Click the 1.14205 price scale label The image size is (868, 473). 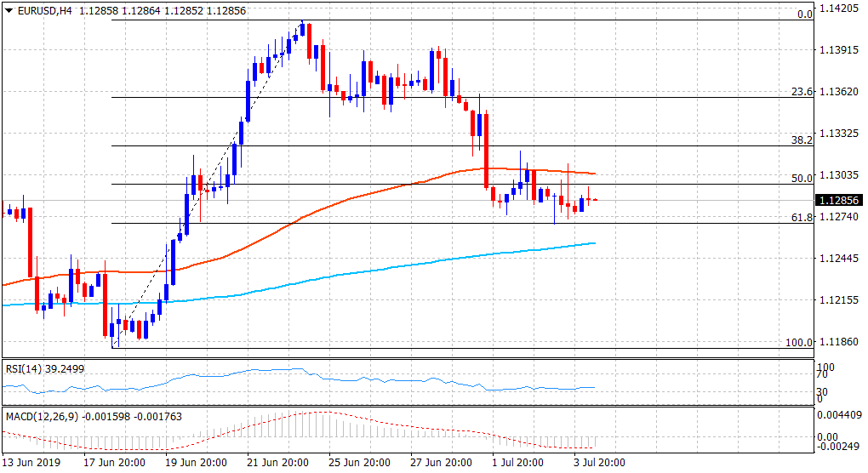(840, 9)
